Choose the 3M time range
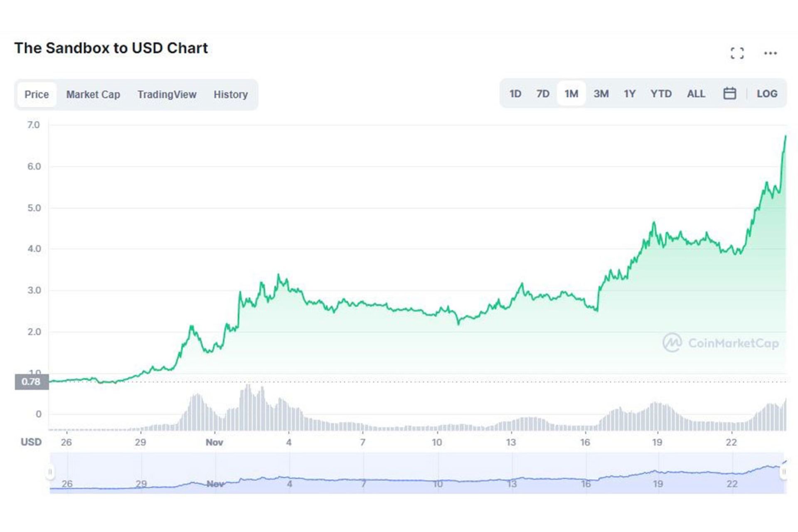This screenshot has height=532, width=798. point(601,94)
